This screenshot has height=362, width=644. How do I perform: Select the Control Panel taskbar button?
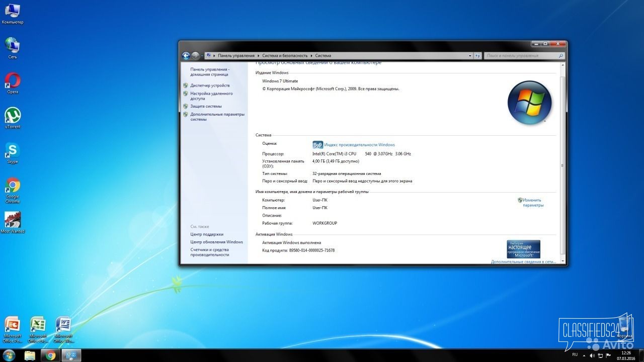(x=71, y=355)
